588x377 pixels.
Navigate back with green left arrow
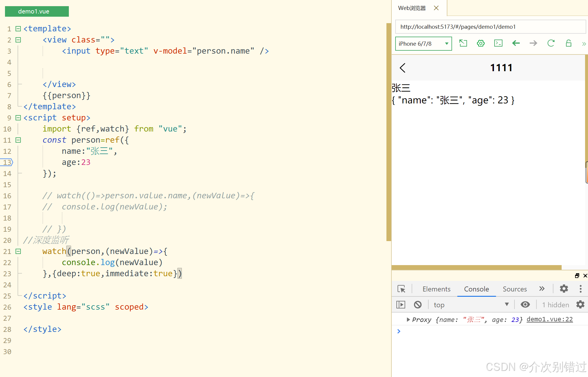click(x=516, y=43)
